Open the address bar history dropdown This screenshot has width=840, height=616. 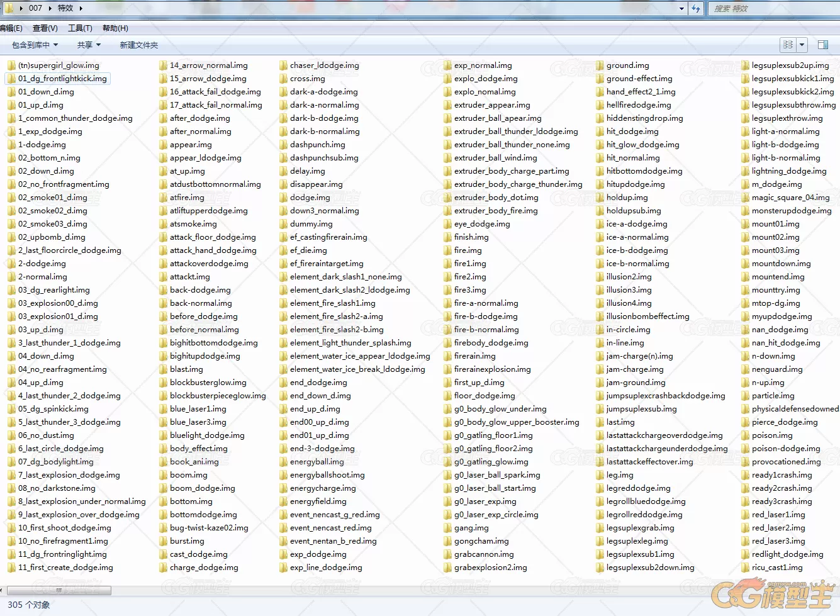[x=682, y=8]
